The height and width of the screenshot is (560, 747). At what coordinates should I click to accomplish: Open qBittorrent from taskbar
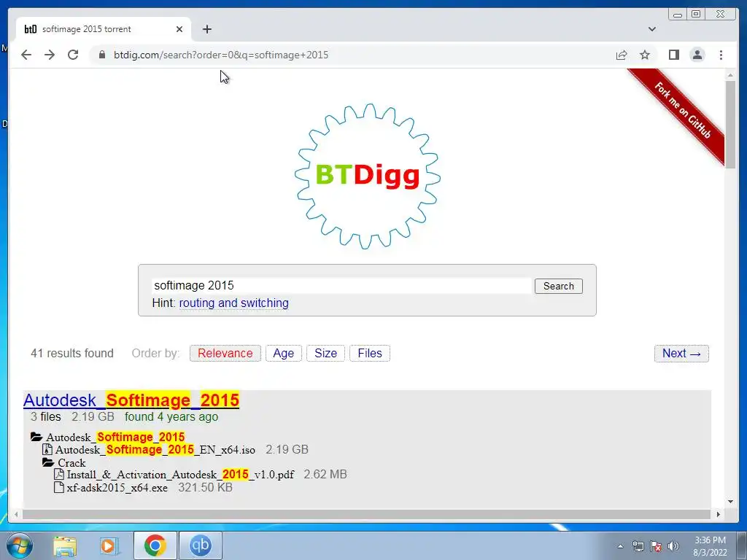pos(201,545)
